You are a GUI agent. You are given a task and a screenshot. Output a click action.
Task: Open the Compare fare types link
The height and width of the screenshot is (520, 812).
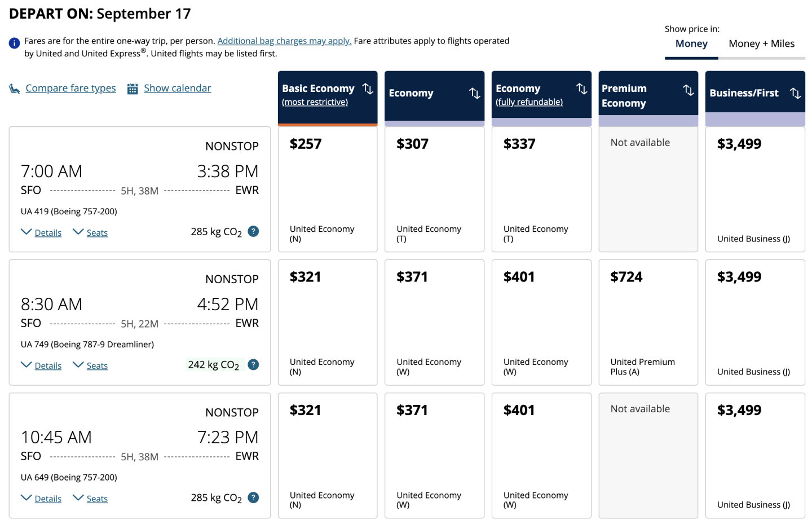coord(70,89)
